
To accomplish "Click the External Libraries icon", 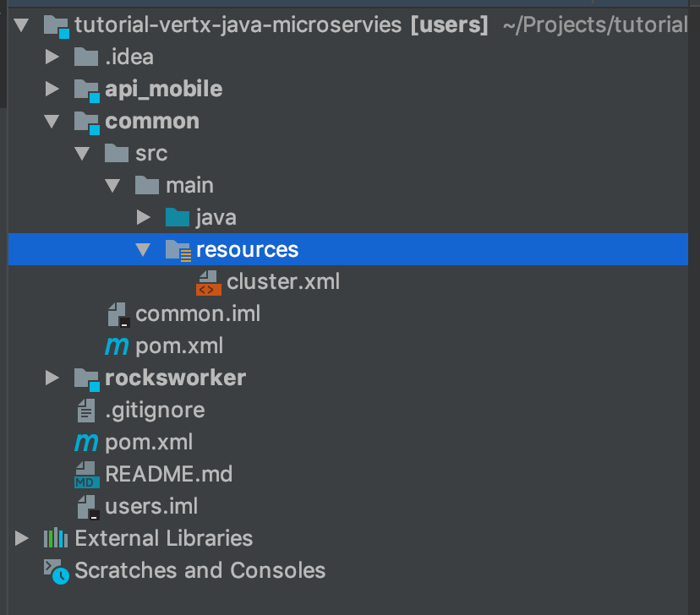I will pos(55,538).
